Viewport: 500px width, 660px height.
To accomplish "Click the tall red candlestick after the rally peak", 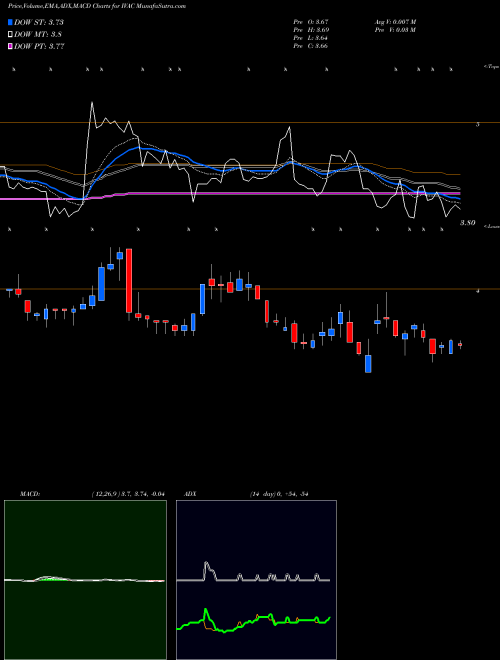I will [129, 280].
